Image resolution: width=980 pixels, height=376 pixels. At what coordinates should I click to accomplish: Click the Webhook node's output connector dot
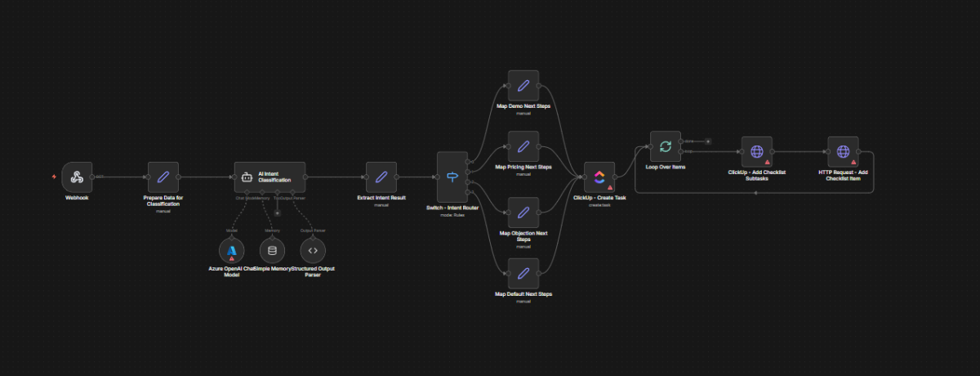(92, 177)
